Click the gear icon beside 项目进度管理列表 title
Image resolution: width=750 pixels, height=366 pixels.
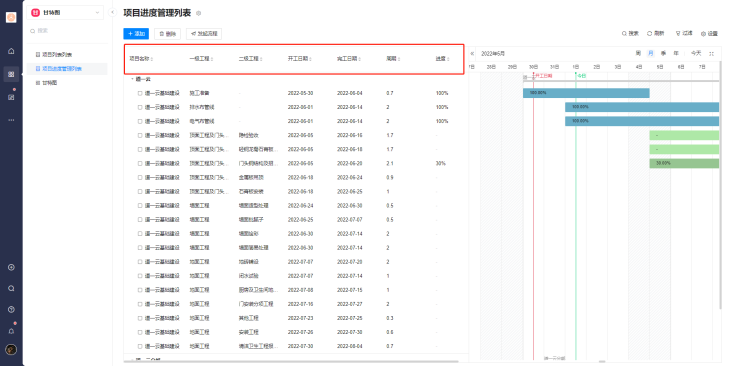(199, 13)
